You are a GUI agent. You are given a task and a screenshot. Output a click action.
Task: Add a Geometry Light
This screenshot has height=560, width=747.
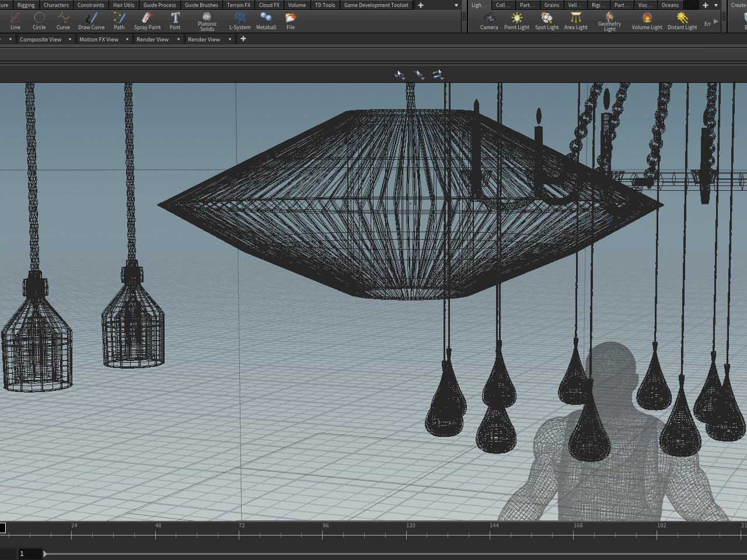click(x=609, y=22)
